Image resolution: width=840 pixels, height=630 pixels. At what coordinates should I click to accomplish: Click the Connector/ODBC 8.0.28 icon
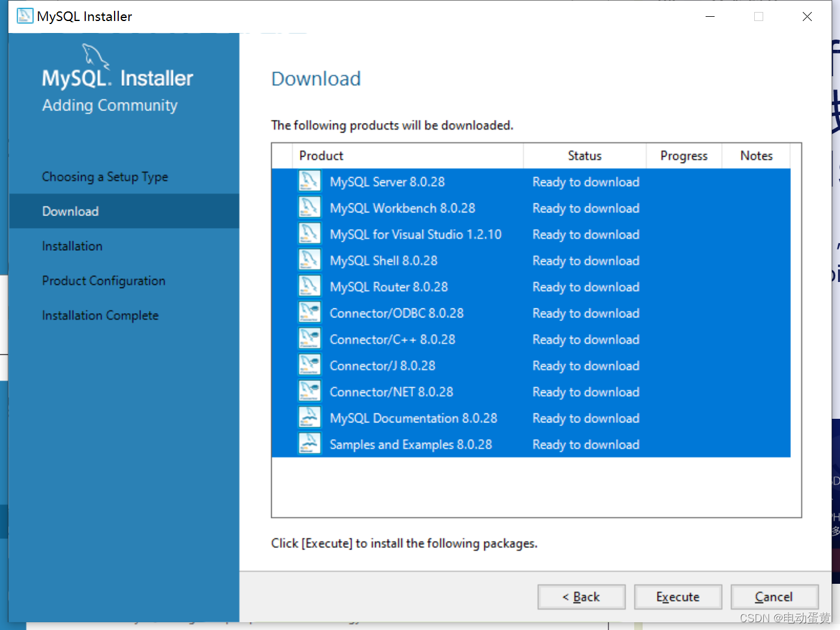pos(310,313)
